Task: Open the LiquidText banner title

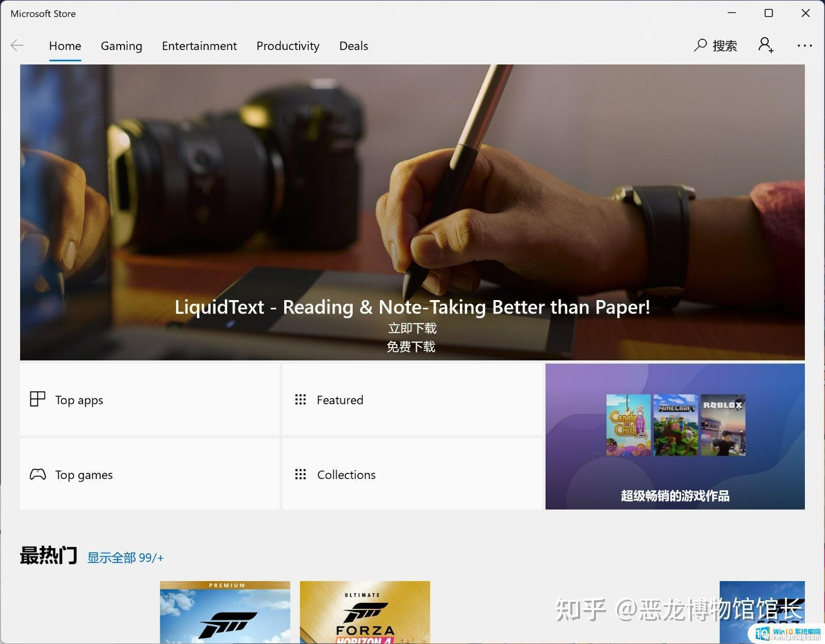Action: [412, 307]
